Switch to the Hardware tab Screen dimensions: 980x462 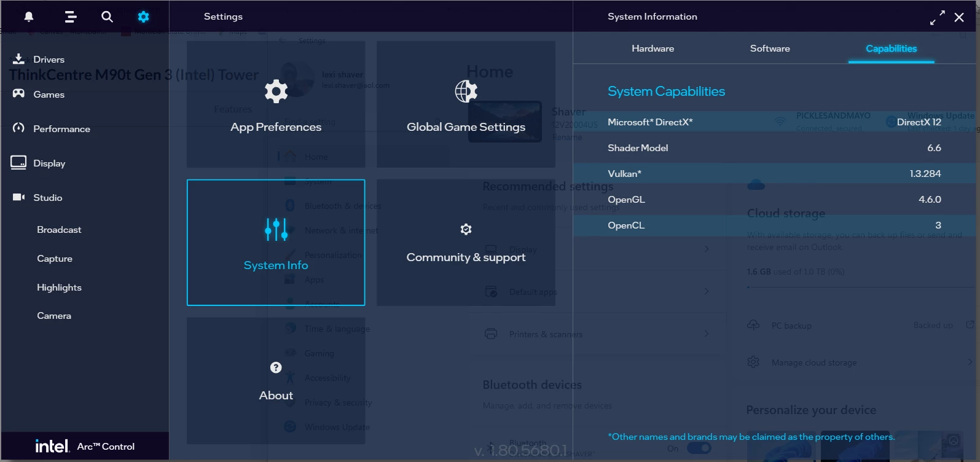click(x=653, y=49)
